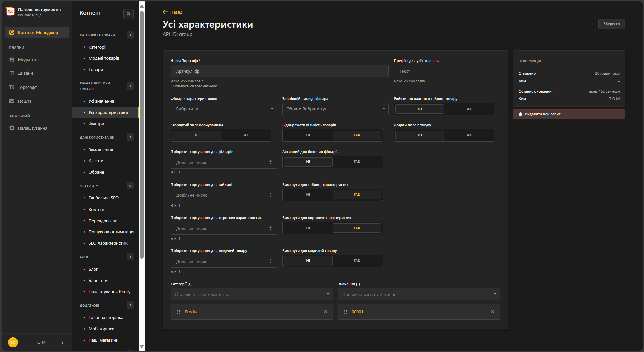Open the content search magnifier icon
Viewport: 644px width, 352px height.
128,14
